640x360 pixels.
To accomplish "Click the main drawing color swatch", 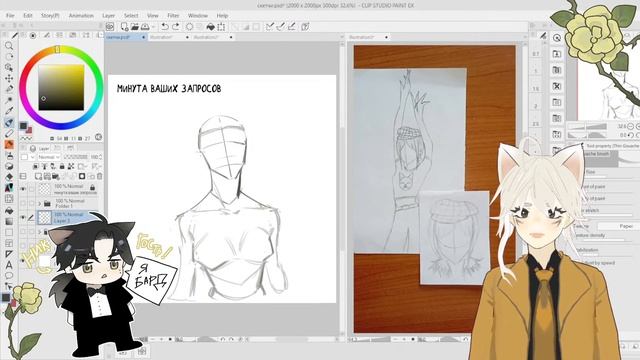I will tap(23, 126).
